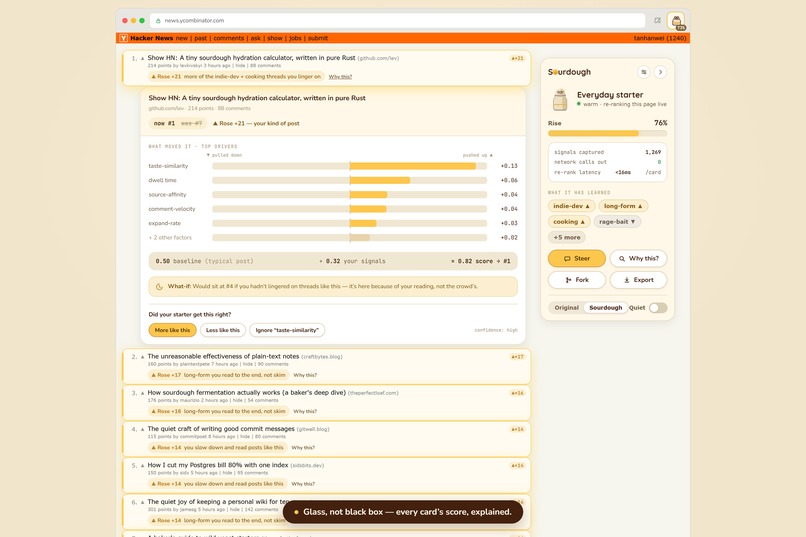Click the dwell time driver bar
Viewport: 806px width, 537px height.
coord(350,180)
